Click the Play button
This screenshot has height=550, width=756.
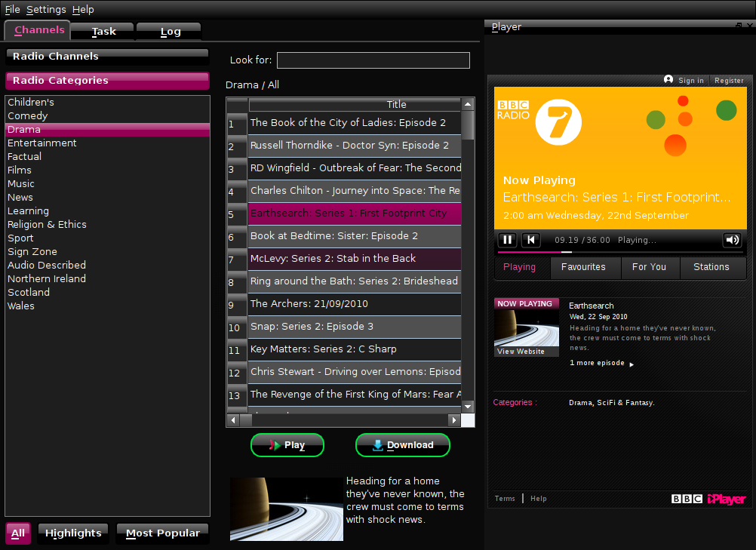click(287, 445)
